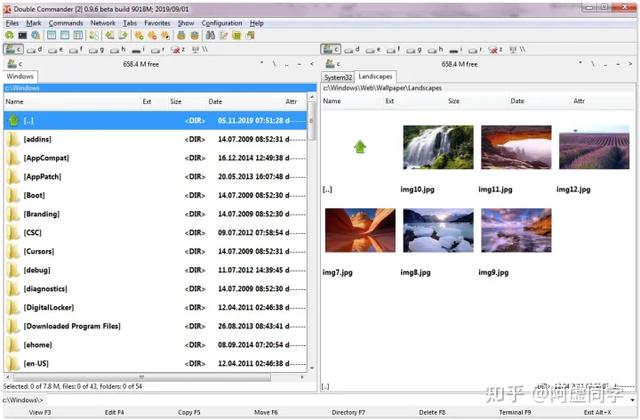Viewport: 640px width, 420px height.
Task: Open the Help menu
Action: click(256, 23)
